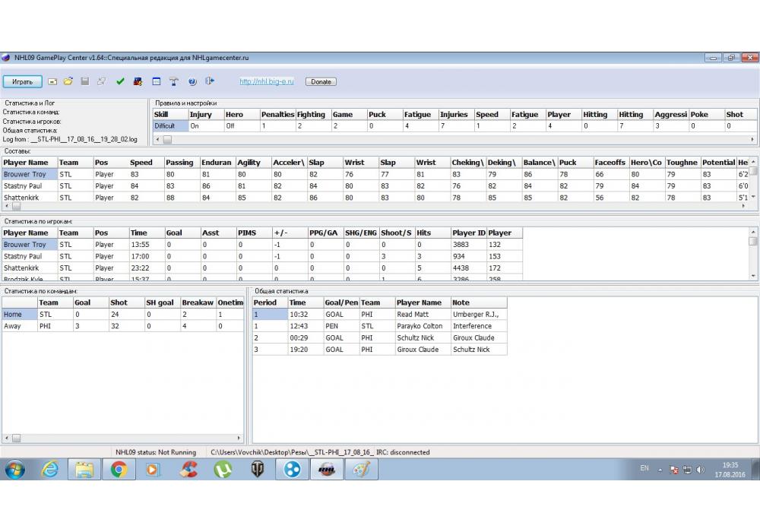The image size is (760, 532).
Task: Click the blue help question mark icon
Action: (x=192, y=81)
